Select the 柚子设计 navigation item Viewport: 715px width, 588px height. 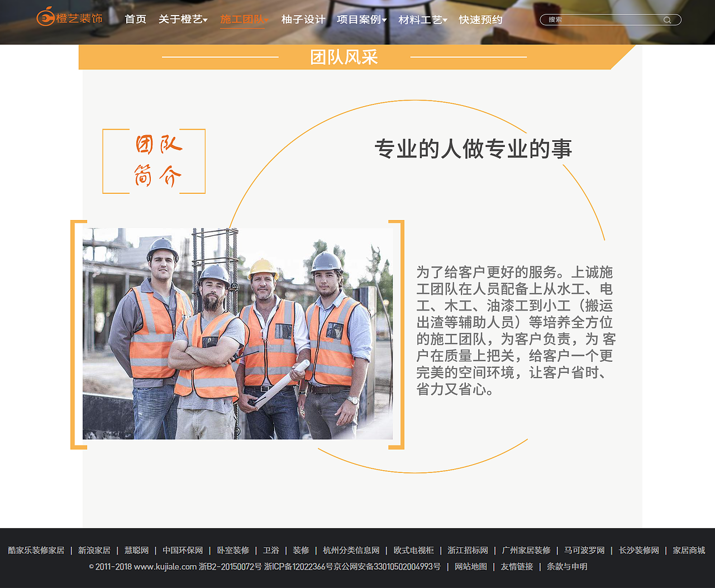click(x=302, y=19)
